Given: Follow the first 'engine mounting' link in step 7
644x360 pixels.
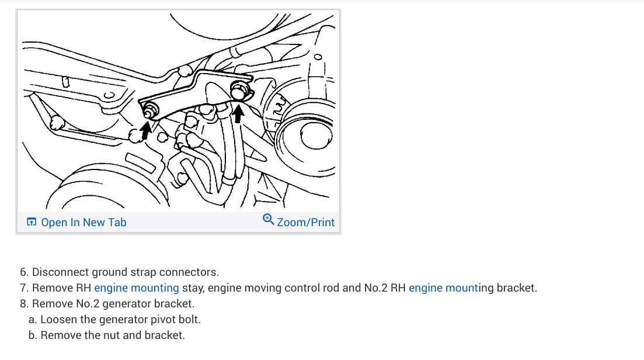Looking at the screenshot, I should click(137, 288).
